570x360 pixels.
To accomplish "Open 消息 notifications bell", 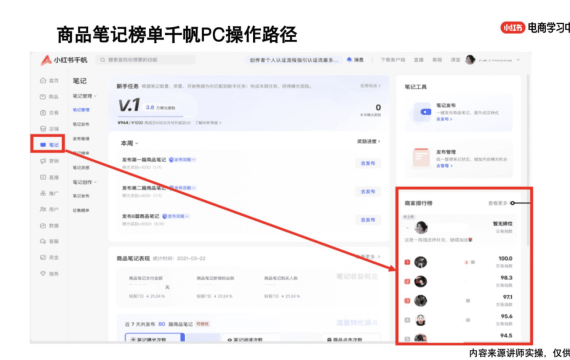I will [355, 60].
